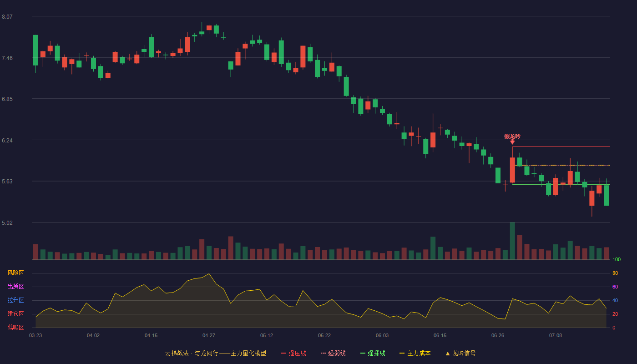The width and height of the screenshot is (637, 364).
Task: Click the 07-08 date axis label
Action: 556,335
